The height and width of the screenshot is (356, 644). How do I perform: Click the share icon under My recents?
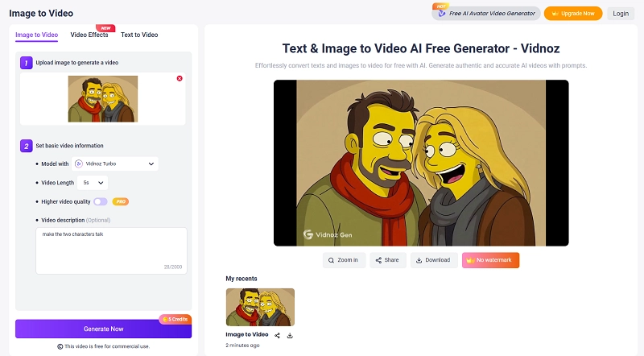277,335
